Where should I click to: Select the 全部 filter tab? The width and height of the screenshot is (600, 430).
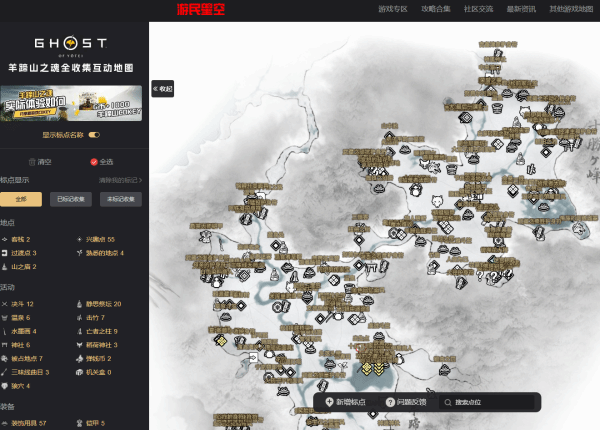click(x=20, y=199)
